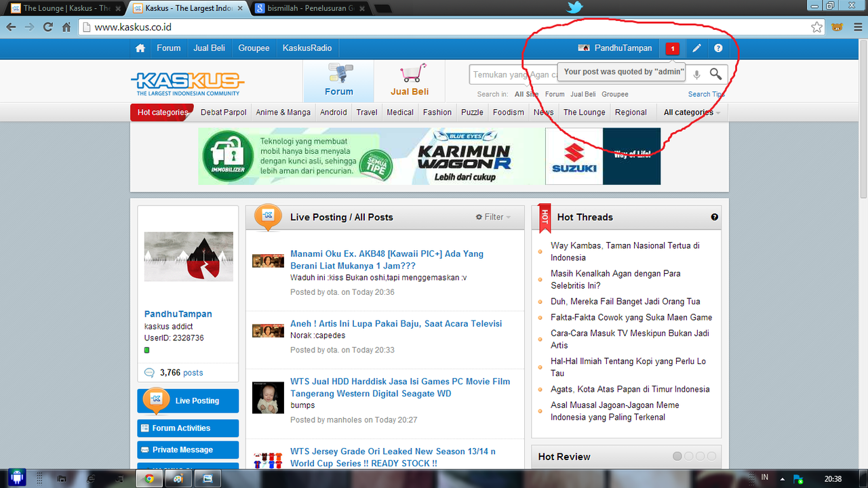Viewport: 868px width, 488px height.
Task: Select the fourth Hot Review carousel dot
Action: (x=711, y=456)
